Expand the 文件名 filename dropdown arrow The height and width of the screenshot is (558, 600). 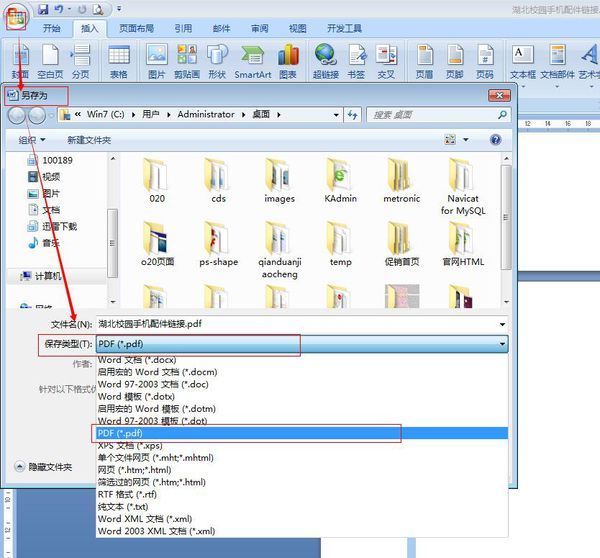coord(501,324)
